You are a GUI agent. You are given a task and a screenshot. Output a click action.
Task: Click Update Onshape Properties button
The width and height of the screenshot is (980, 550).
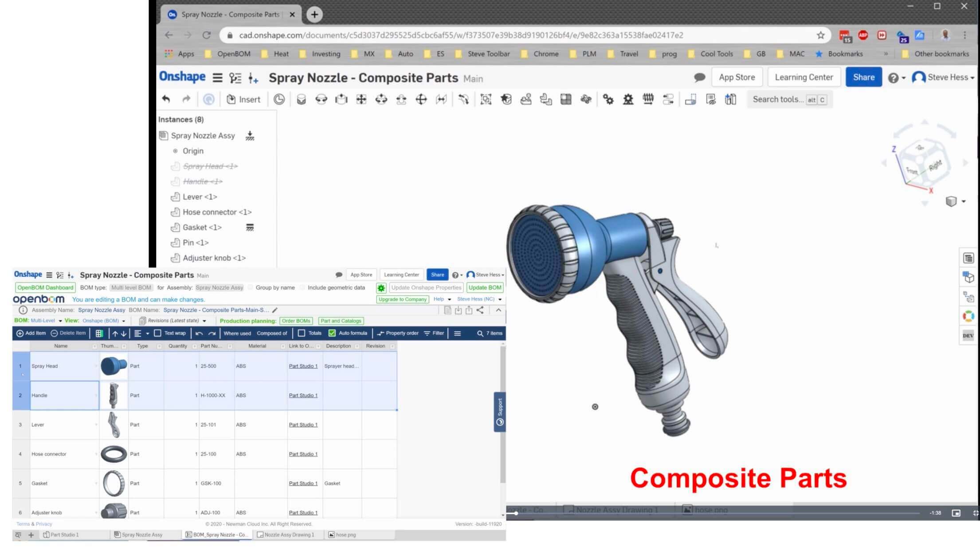[427, 287]
